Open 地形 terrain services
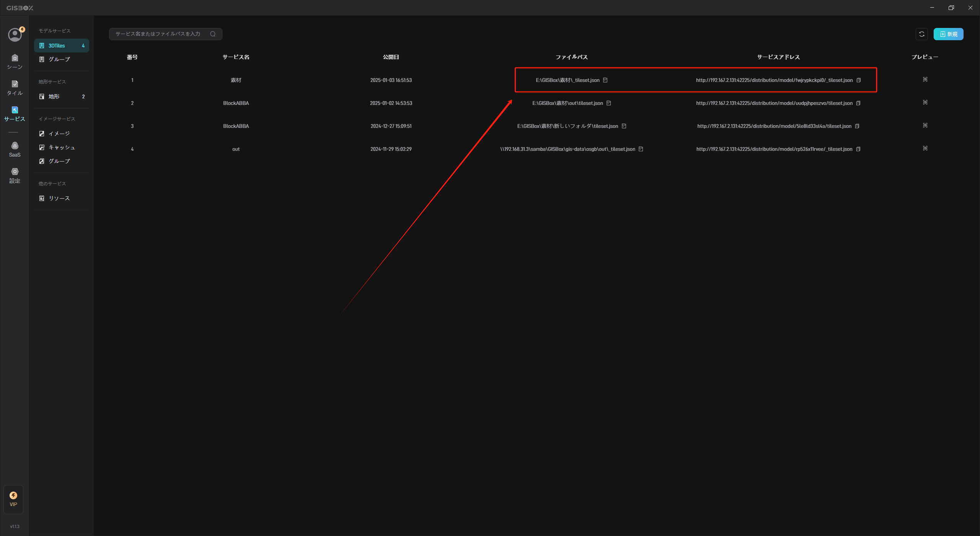This screenshot has width=980, height=536. [62, 96]
